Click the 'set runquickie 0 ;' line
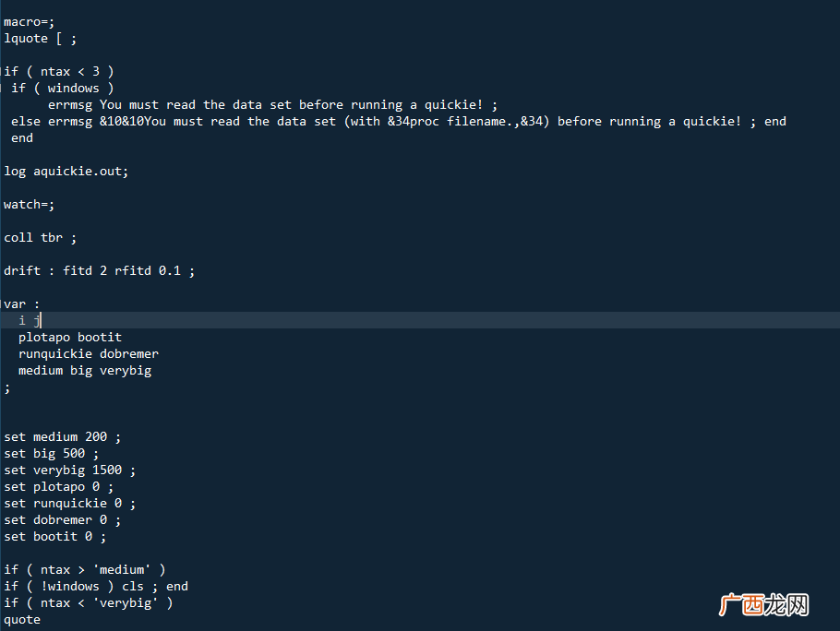This screenshot has width=840, height=631. coord(69,503)
